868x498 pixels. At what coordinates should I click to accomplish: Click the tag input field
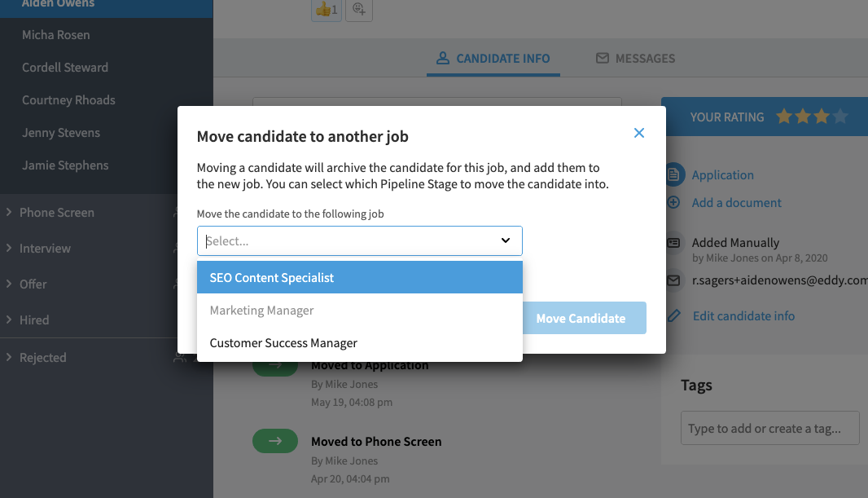[x=770, y=428]
